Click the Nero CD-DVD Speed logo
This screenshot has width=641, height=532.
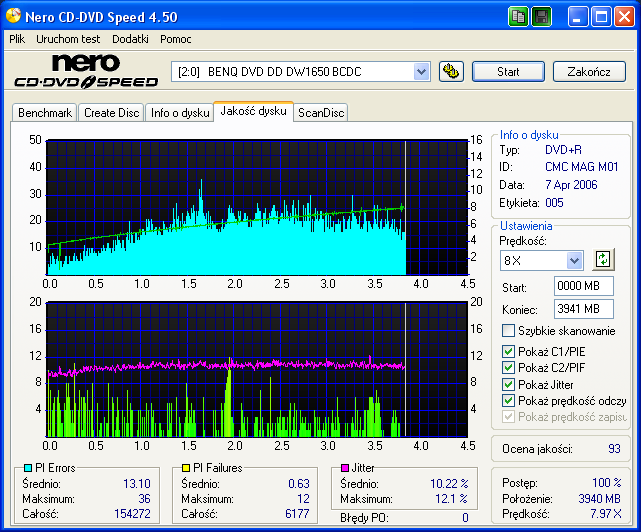(x=86, y=72)
